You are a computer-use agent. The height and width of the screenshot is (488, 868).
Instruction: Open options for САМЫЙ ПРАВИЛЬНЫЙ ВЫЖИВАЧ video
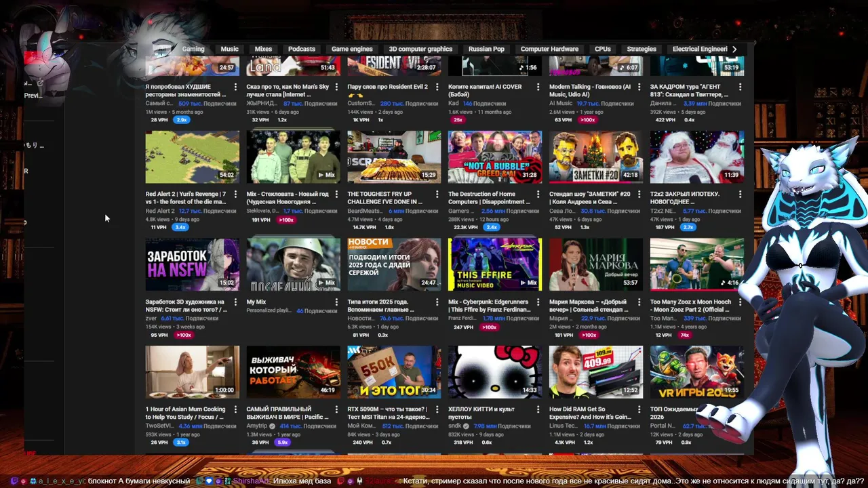tap(336, 410)
